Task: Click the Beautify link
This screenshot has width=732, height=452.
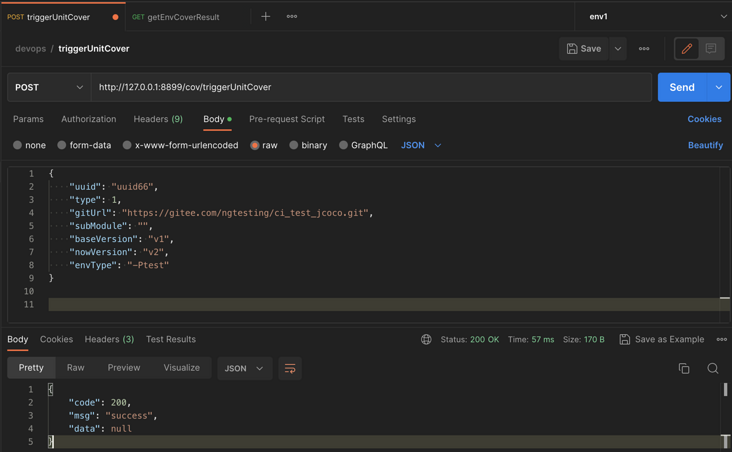Action: [705, 145]
